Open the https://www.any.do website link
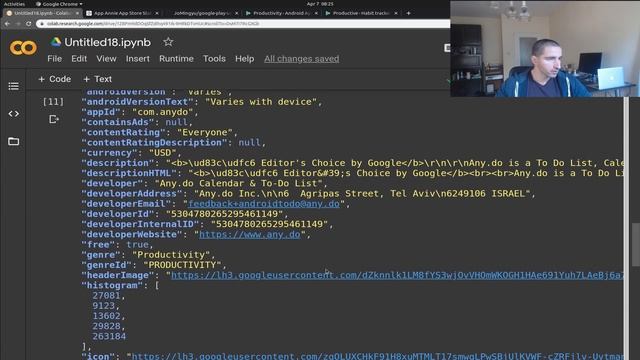This screenshot has width=640, height=360. point(249,234)
